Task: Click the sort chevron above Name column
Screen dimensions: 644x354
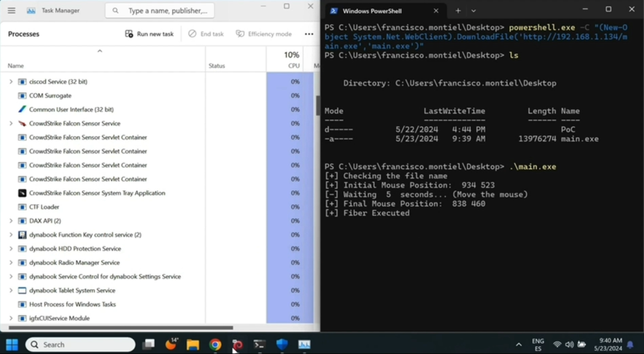Action: 100,51
